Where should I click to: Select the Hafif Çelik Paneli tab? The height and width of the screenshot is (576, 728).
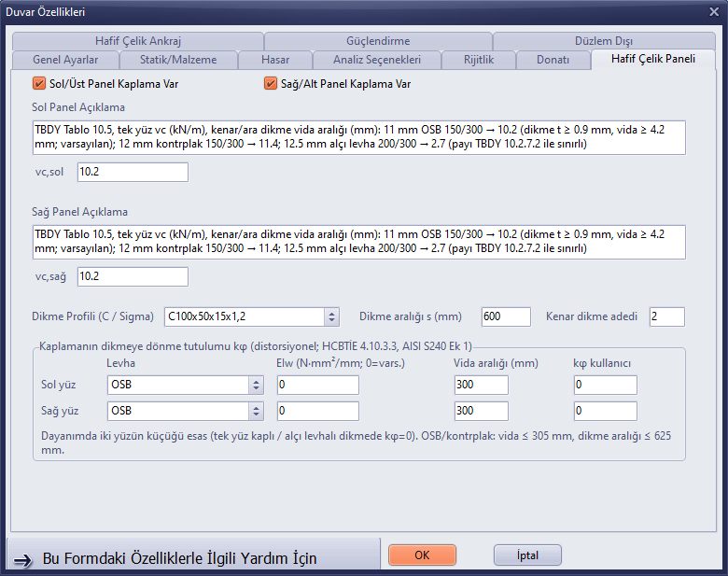653,59
